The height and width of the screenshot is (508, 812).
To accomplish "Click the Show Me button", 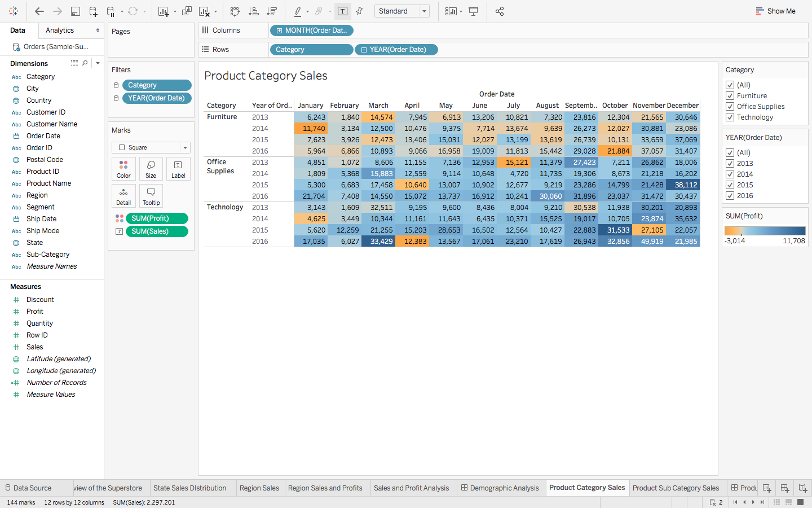I will point(775,11).
